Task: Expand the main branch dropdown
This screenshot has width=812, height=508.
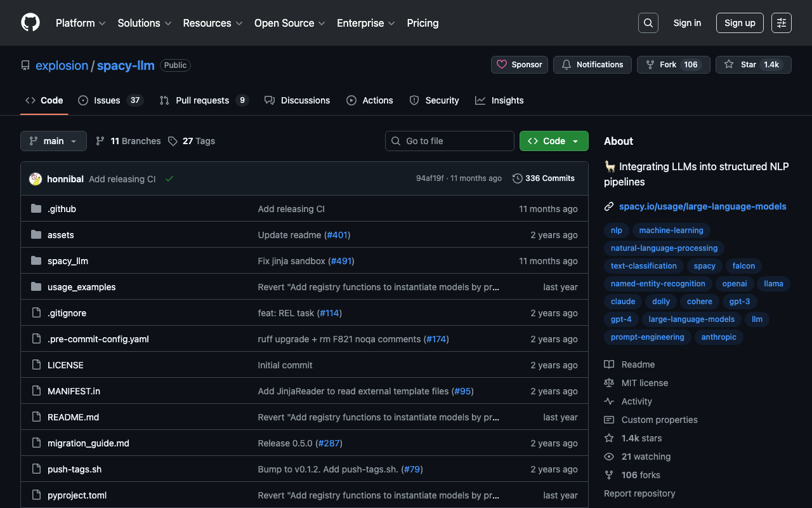Action: click(53, 141)
